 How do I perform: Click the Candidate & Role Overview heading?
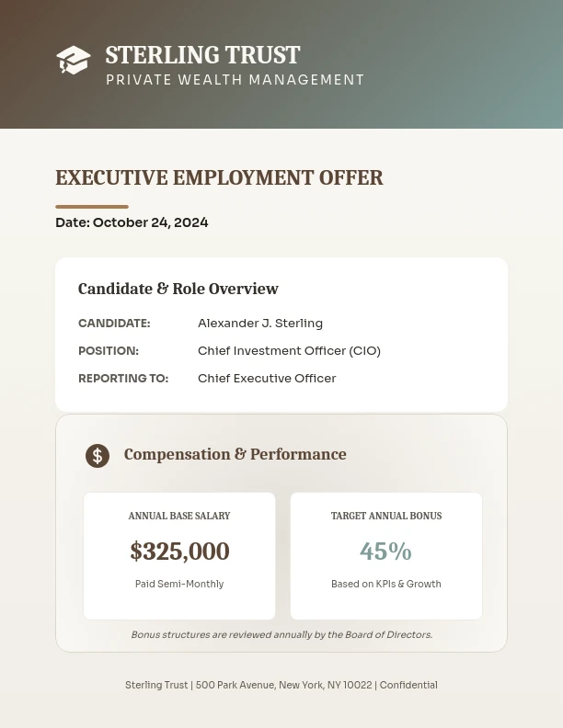[178, 289]
